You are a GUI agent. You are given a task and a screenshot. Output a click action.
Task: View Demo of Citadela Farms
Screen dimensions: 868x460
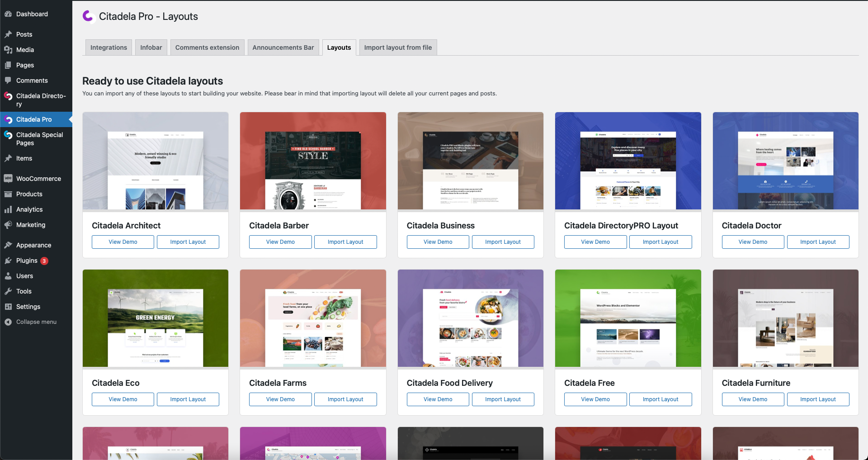point(280,399)
